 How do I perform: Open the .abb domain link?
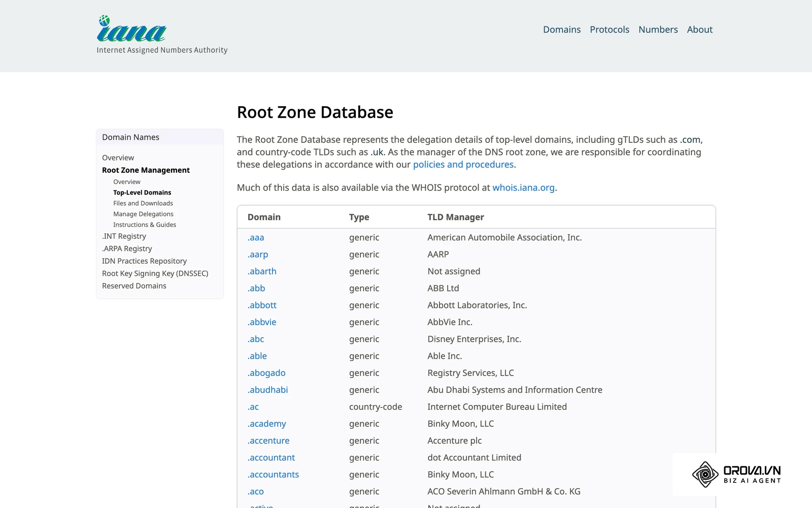tap(256, 288)
